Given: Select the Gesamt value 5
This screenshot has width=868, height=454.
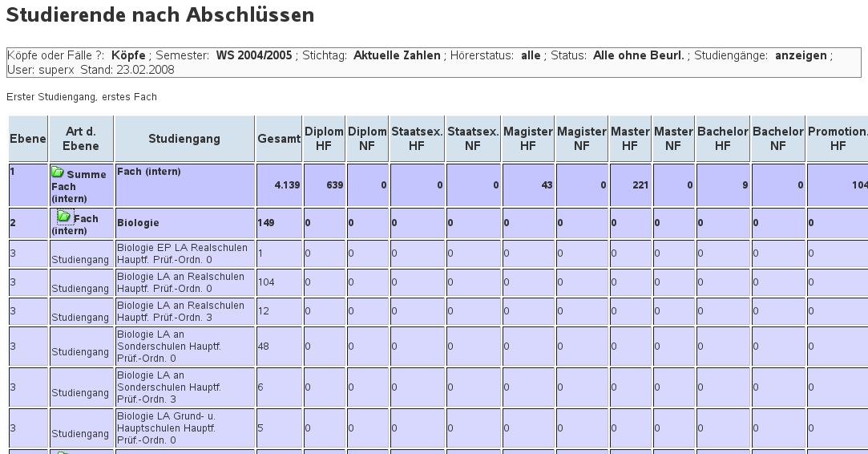Looking at the screenshot, I should [x=260, y=428].
